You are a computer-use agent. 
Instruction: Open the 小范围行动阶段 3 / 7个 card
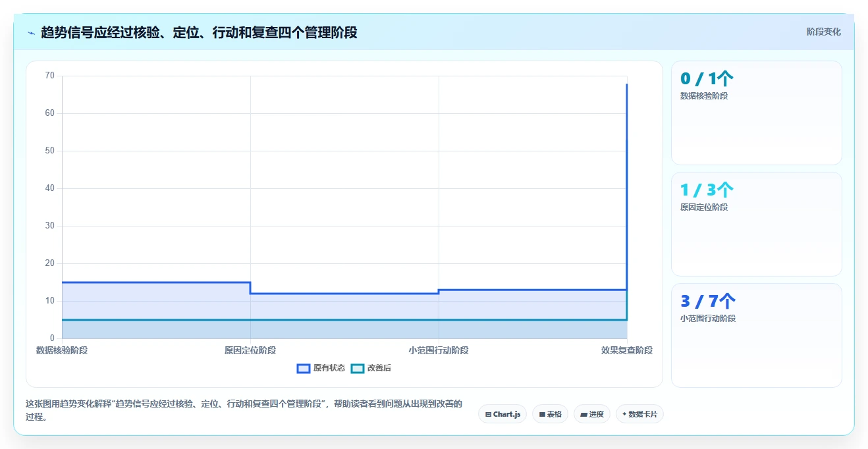(x=756, y=335)
